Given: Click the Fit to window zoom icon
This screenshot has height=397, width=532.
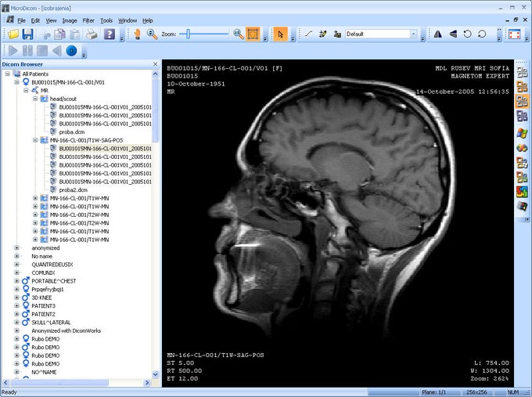Looking at the screenshot, I should [253, 34].
